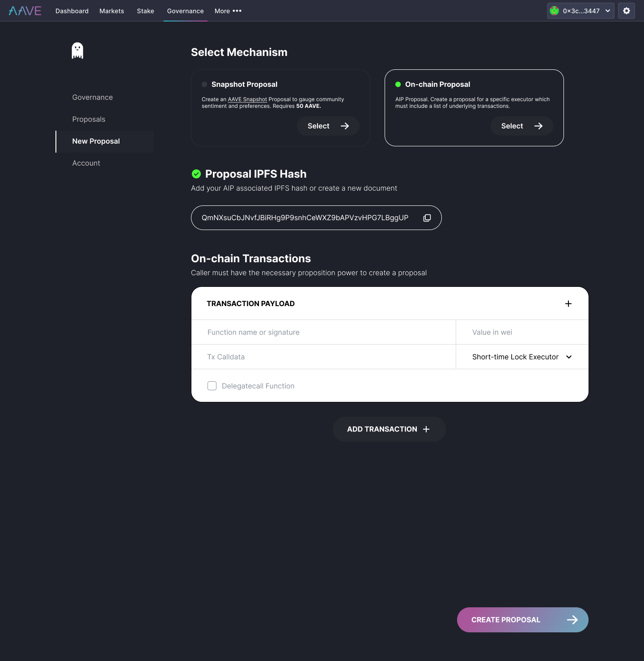This screenshot has height=661, width=644.
Task: Click the Select Mechanism heading
Action: (239, 52)
